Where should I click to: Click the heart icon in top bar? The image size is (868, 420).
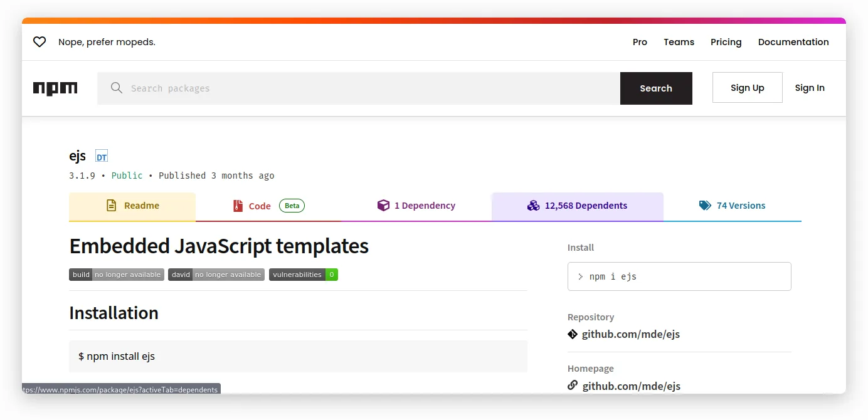40,42
